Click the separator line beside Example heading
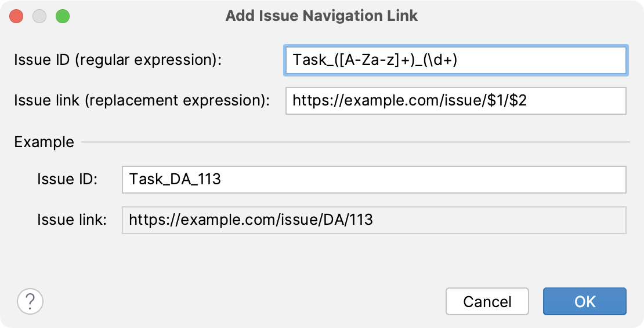 point(355,142)
